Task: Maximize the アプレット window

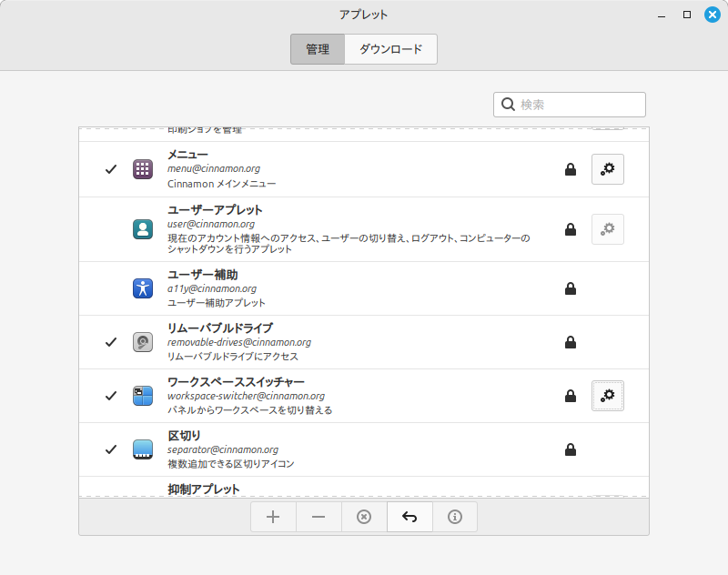Action: click(687, 15)
